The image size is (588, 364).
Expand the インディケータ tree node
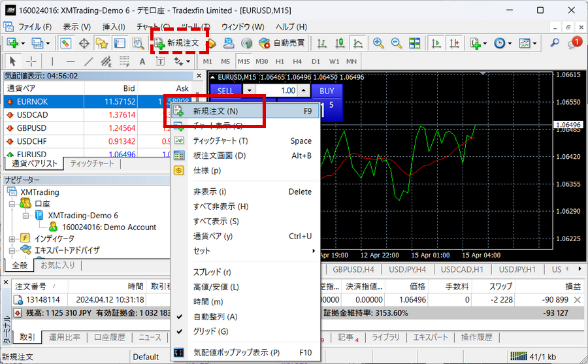(12, 239)
